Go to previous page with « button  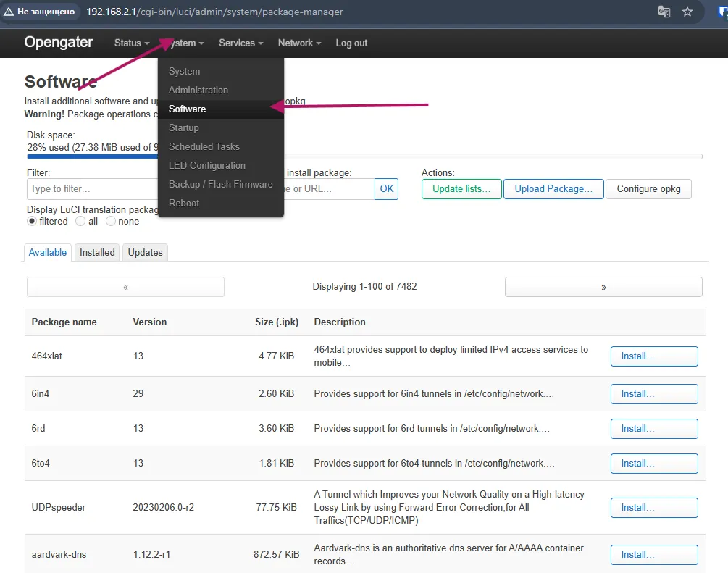[x=125, y=287]
